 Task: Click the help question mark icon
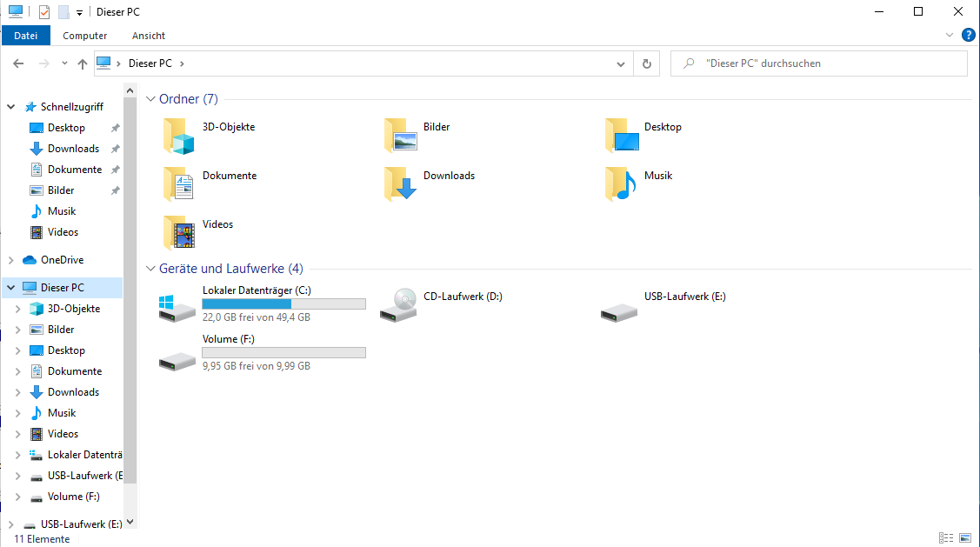[x=968, y=36]
